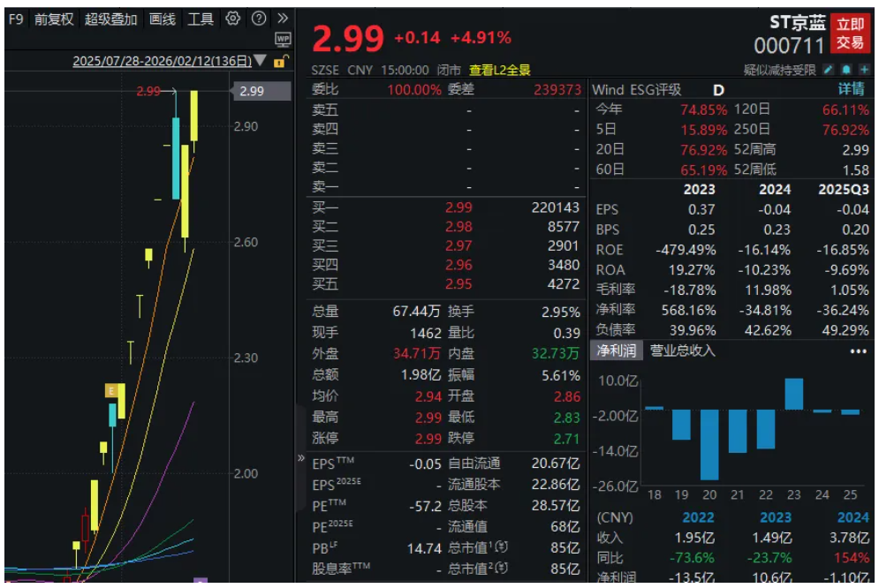Set a price alert with bell icon
879x588 pixels.
[x=845, y=70]
